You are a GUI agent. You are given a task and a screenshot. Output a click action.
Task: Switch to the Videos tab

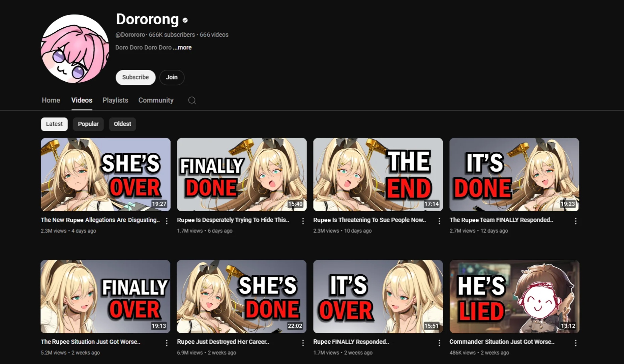tap(82, 100)
